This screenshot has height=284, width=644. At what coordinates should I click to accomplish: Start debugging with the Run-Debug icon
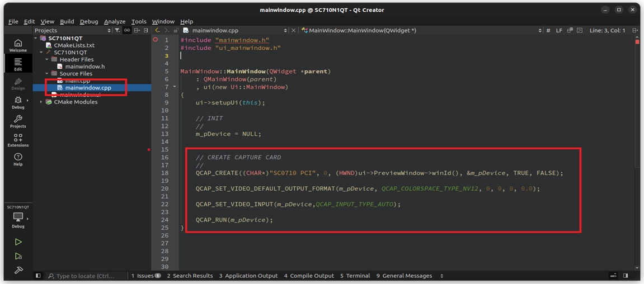(x=18, y=256)
